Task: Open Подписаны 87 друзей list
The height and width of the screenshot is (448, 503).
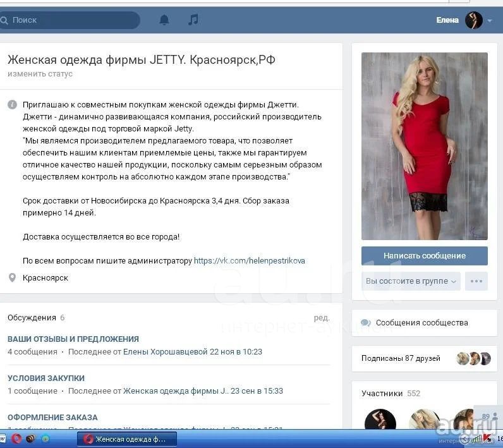Action: point(401,358)
